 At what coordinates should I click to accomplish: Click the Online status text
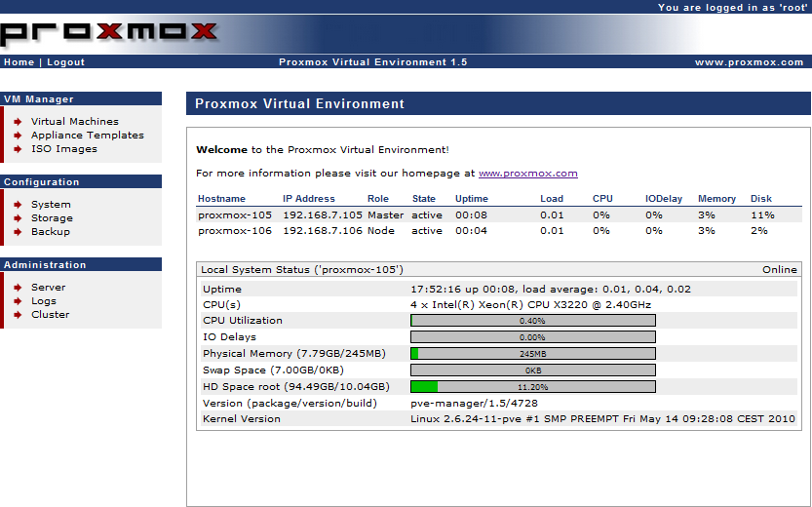[780, 270]
